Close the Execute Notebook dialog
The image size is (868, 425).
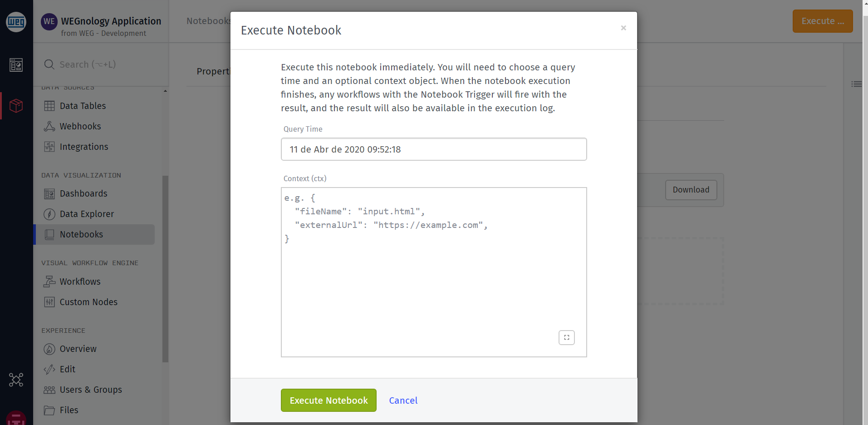click(623, 28)
